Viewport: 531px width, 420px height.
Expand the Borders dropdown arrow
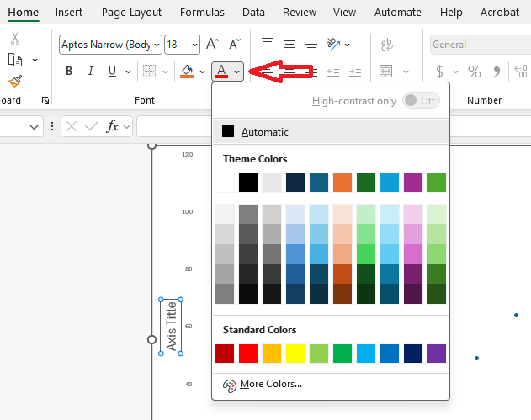click(165, 72)
